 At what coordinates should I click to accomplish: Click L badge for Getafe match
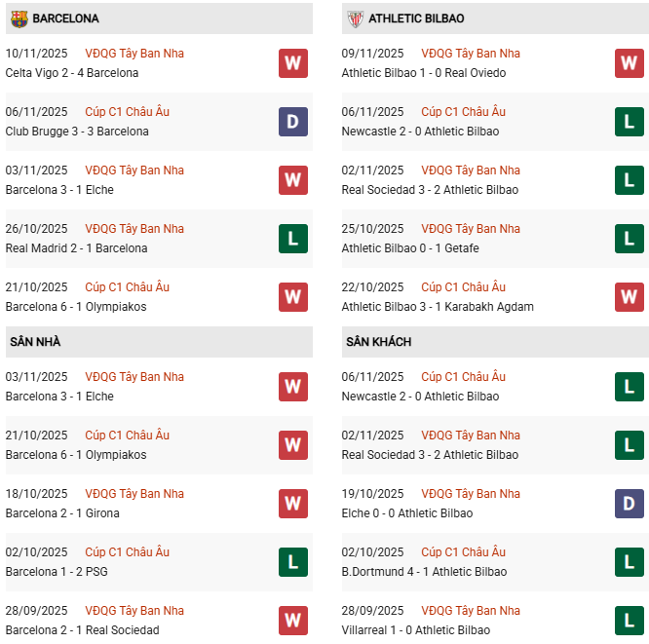[629, 239]
